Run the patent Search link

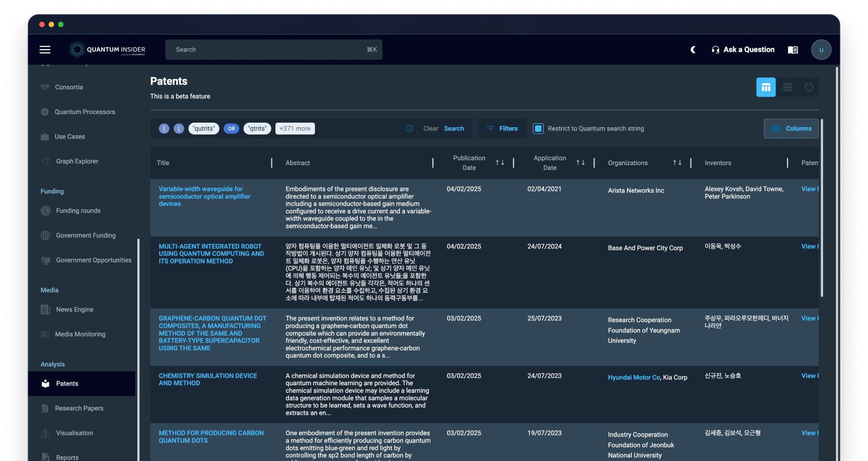tap(454, 129)
